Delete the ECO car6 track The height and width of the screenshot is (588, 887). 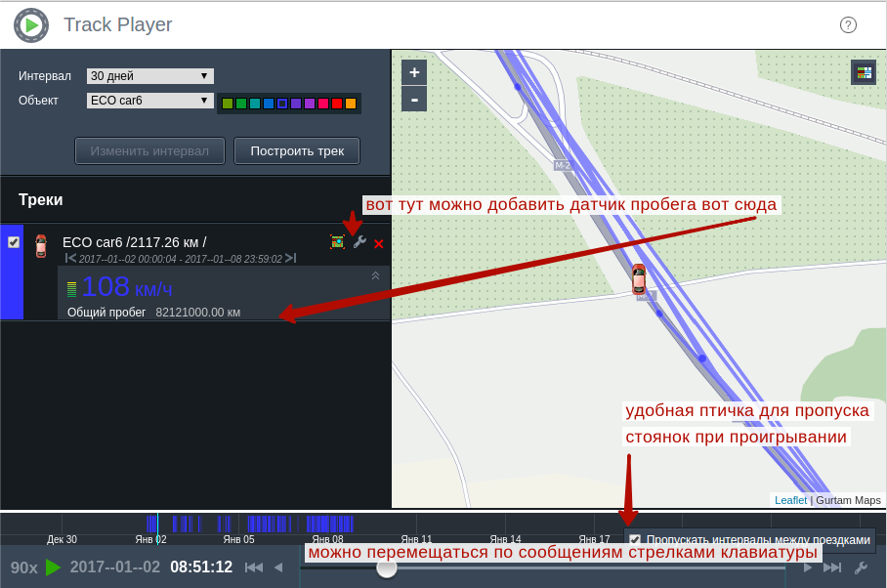[379, 243]
